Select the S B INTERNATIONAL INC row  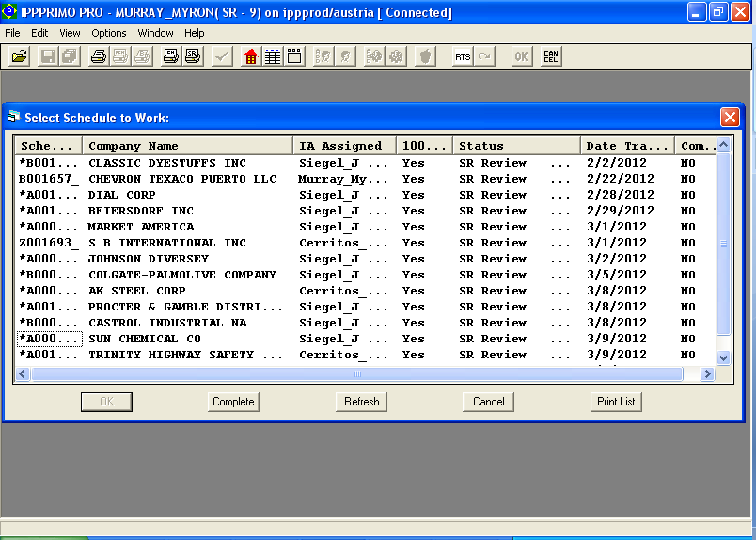[366, 243]
